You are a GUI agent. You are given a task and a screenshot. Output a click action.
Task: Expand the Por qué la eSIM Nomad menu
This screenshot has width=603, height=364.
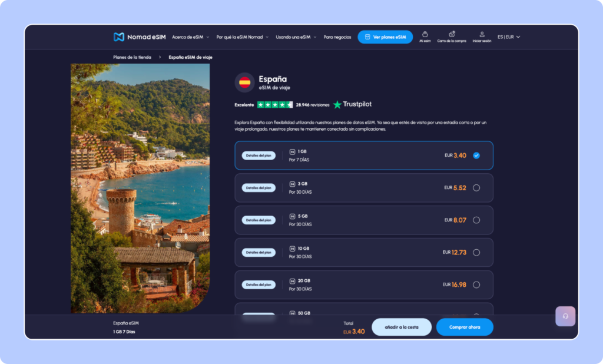point(242,37)
